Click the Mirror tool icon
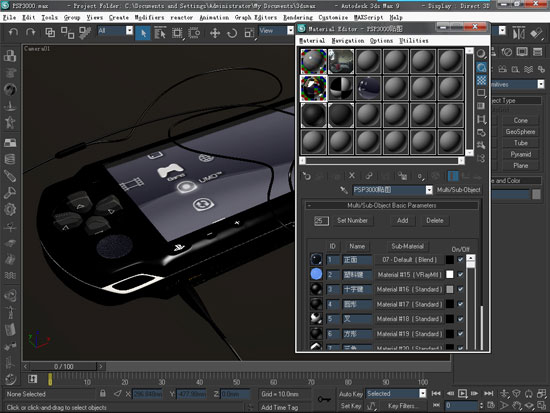550x413 pixels. click(x=518, y=34)
